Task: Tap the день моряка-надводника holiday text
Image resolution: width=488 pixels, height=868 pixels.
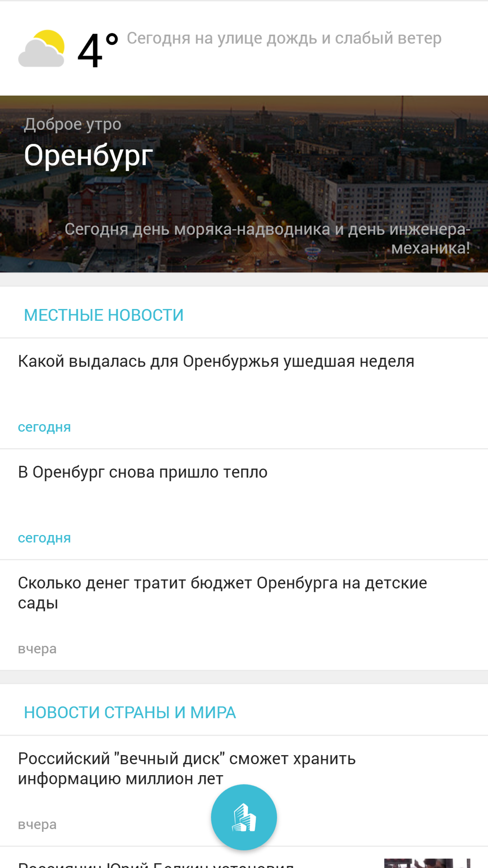Action: tap(267, 238)
